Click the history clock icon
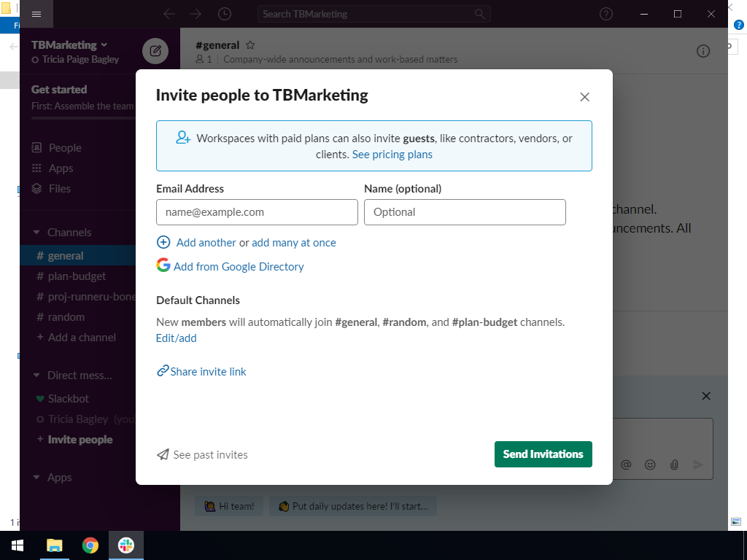The image size is (747, 560). (225, 14)
